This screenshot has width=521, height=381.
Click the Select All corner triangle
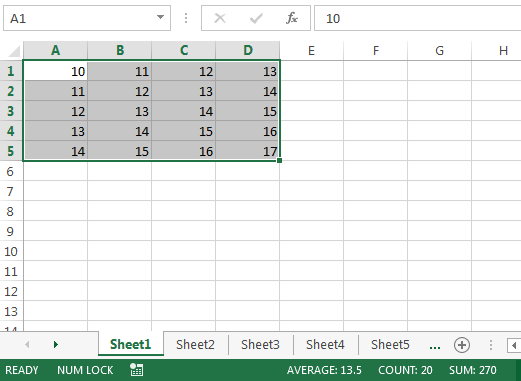point(14,51)
